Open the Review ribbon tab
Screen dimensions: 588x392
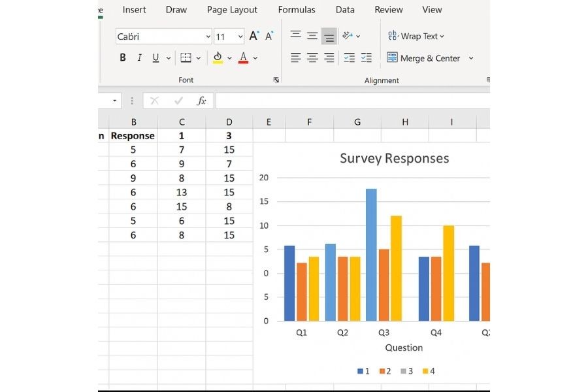pyautogui.click(x=389, y=10)
